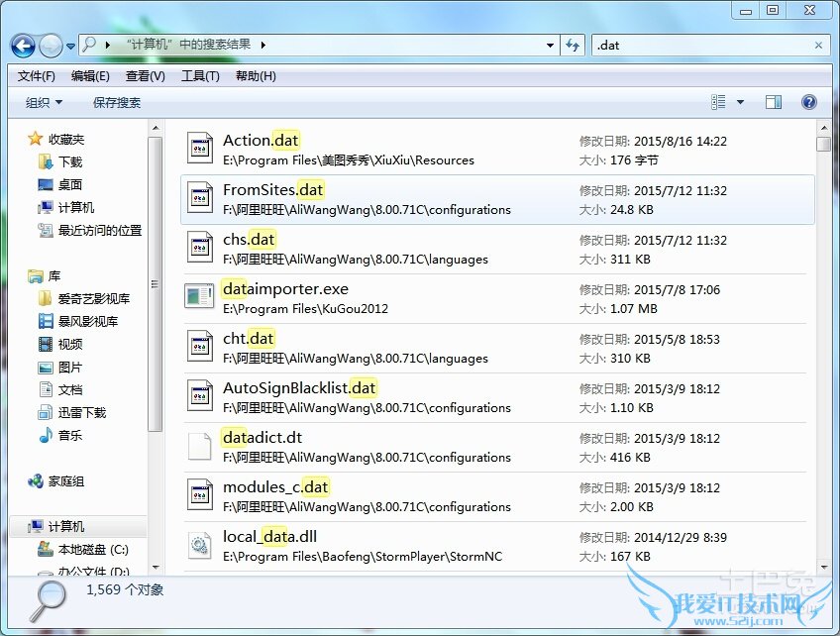840x636 pixels.
Task: Open the 组织 dropdown
Action: click(44, 102)
